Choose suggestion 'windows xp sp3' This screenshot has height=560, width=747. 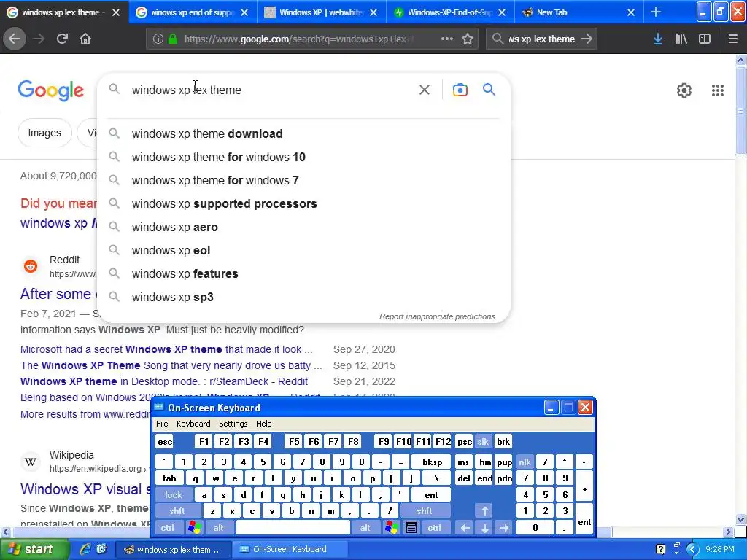point(303,297)
